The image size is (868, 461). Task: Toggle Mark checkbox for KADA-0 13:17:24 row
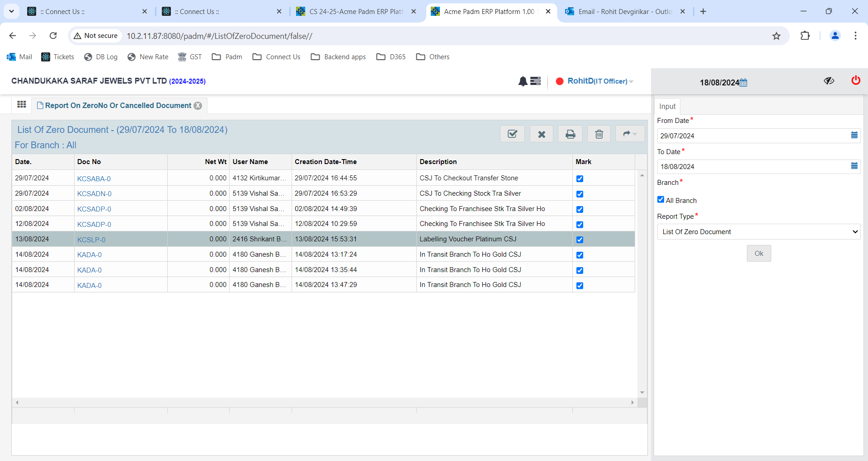pos(580,255)
